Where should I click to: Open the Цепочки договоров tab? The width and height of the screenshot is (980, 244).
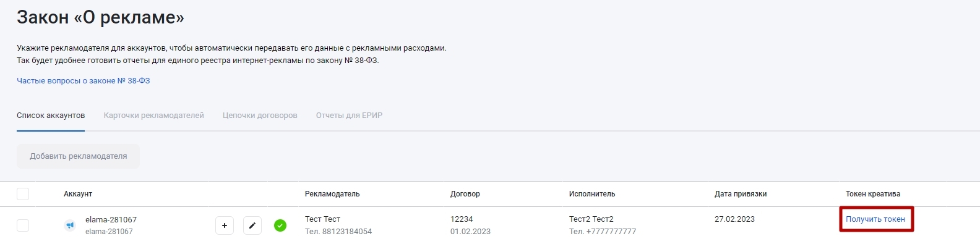(260, 116)
